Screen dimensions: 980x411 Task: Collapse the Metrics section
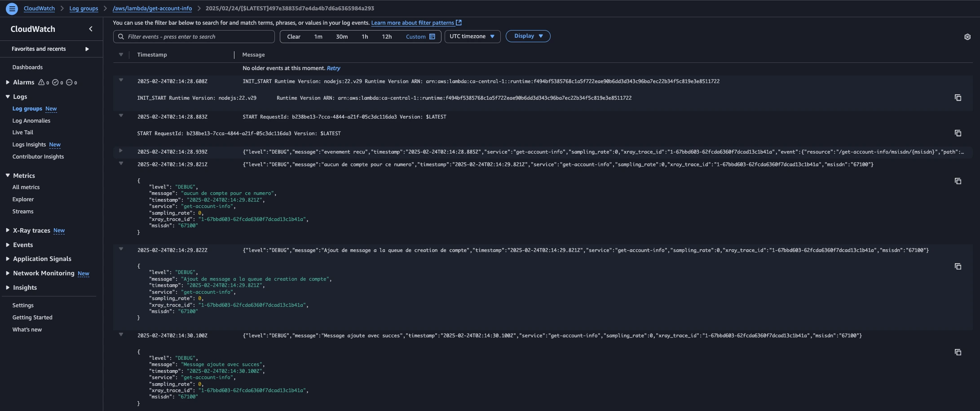8,176
